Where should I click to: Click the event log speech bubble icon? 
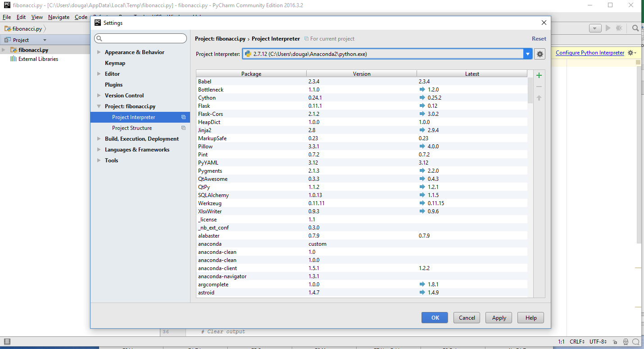[x=635, y=342]
